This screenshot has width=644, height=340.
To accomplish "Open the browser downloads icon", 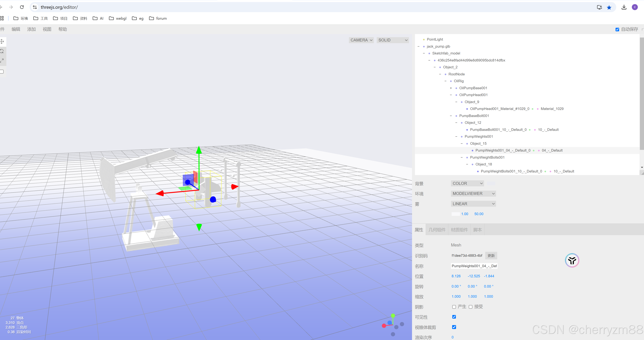I will point(624,7).
